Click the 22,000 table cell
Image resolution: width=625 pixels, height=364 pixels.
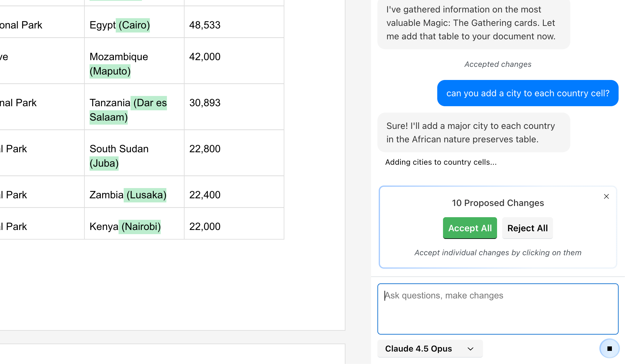click(205, 226)
